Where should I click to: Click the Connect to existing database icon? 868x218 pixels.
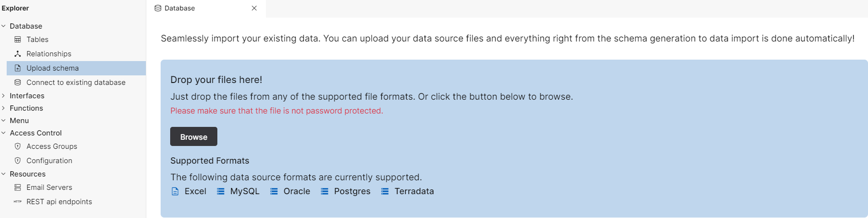point(18,83)
